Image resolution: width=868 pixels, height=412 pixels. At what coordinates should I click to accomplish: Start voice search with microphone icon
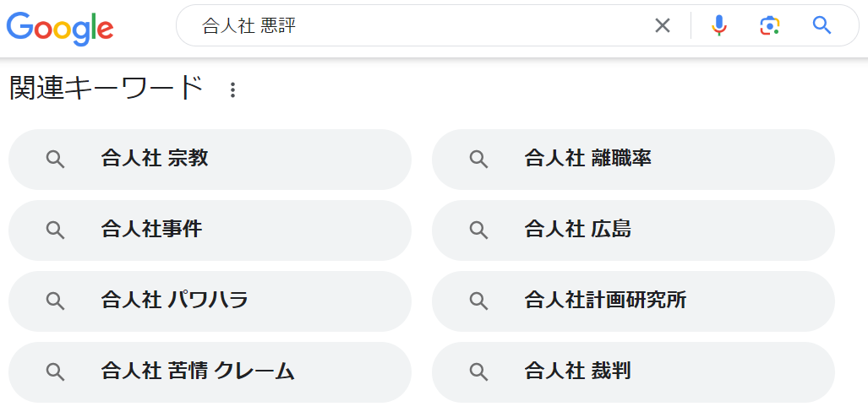point(718,26)
